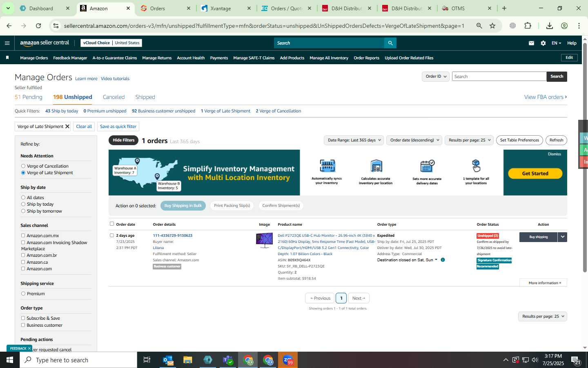Open the Seller Central hamburger menu
588x368 pixels.
(7, 43)
